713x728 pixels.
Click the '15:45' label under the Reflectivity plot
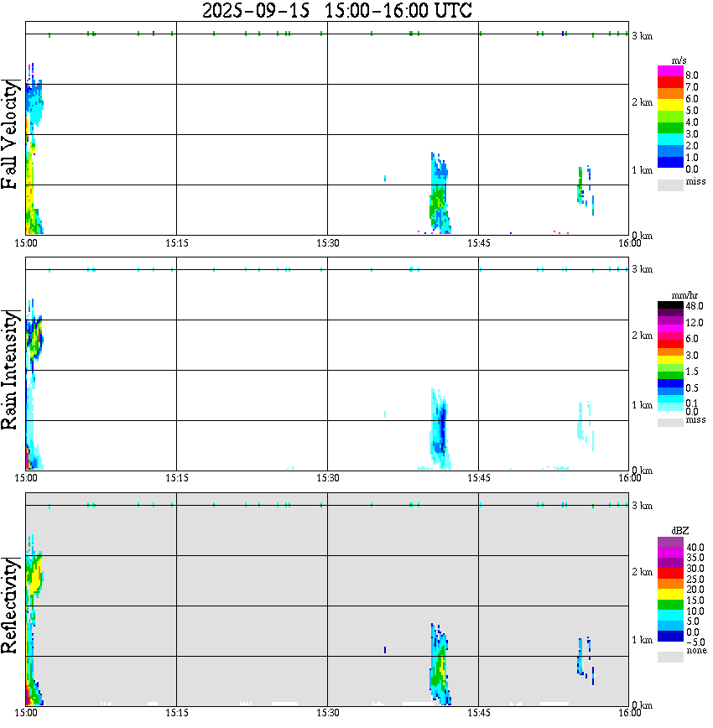click(x=479, y=713)
